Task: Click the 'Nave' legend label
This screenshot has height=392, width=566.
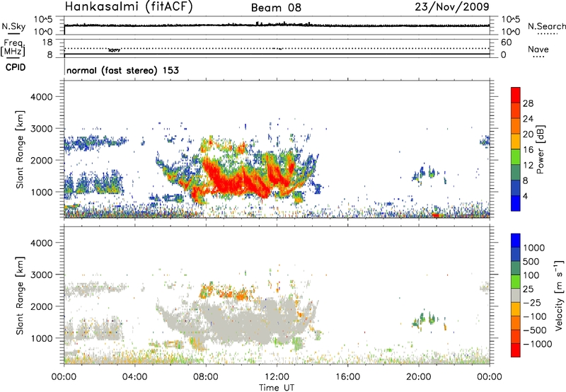Action: click(538, 50)
